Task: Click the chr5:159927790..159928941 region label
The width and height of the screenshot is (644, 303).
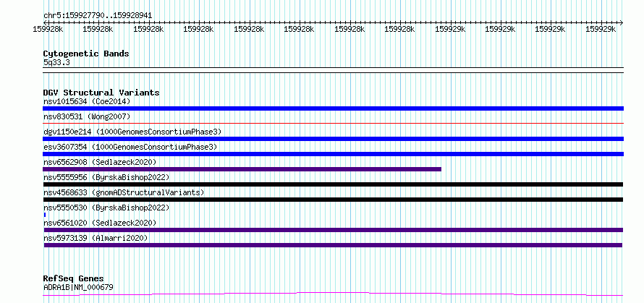Action: (x=98, y=16)
